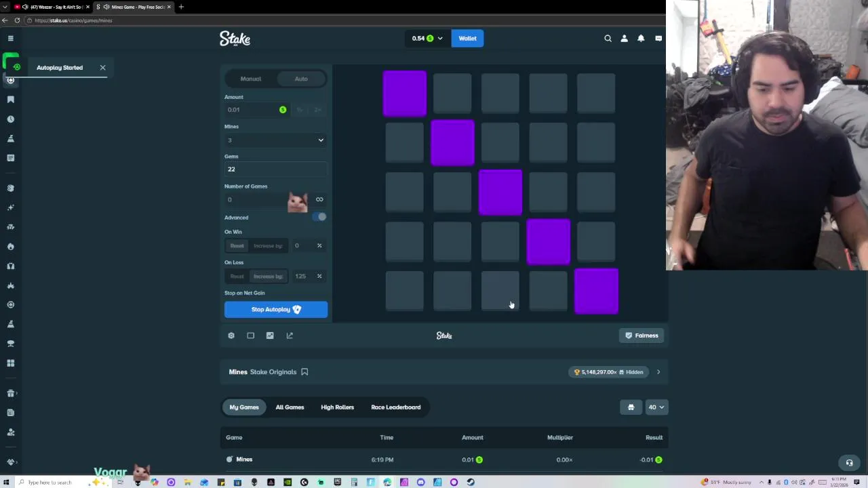Image resolution: width=868 pixels, height=488 pixels.
Task: Click the Mines row in the bets table
Action: tap(444, 460)
